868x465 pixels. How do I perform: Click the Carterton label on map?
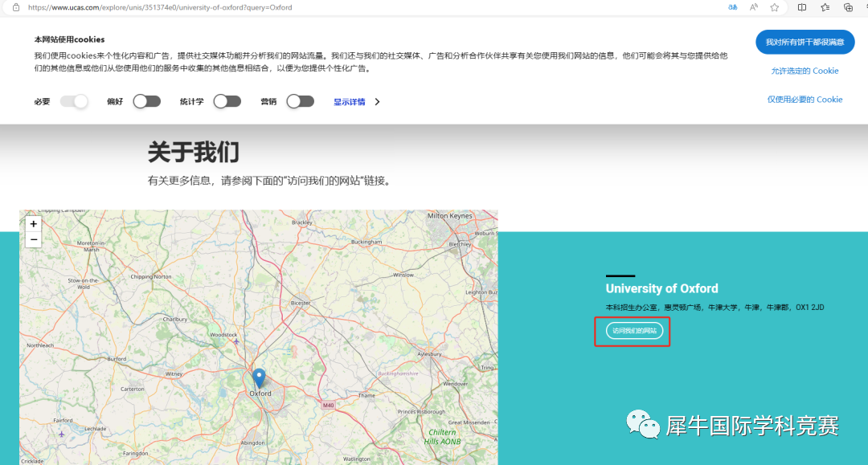coord(133,389)
